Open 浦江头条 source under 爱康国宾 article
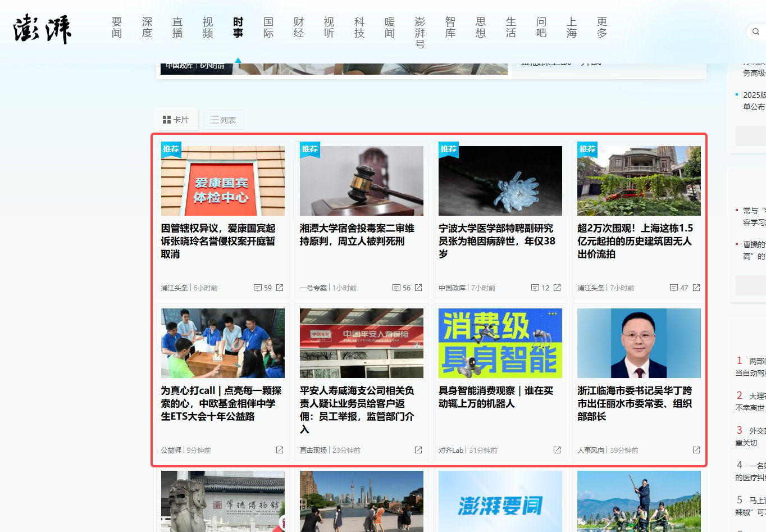Image resolution: width=766 pixels, height=532 pixels. pyautogui.click(x=175, y=288)
